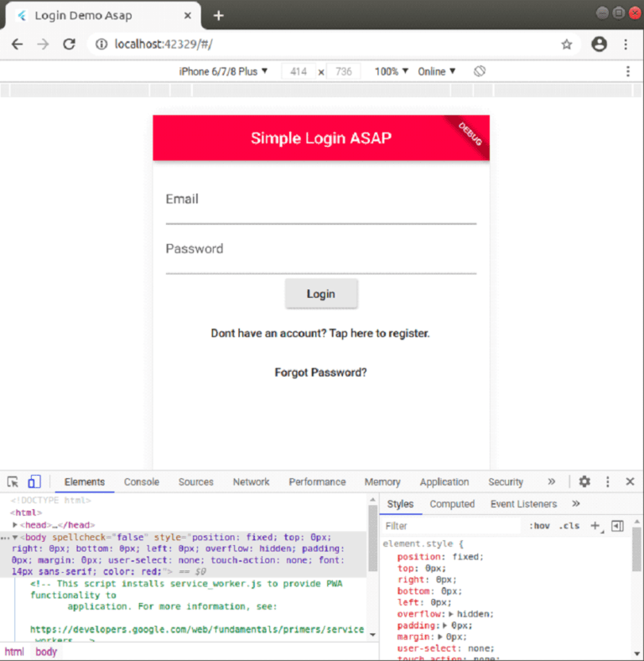Image resolution: width=644 pixels, height=661 pixels.
Task: Open the Online network throttling dropdown
Action: tap(436, 71)
